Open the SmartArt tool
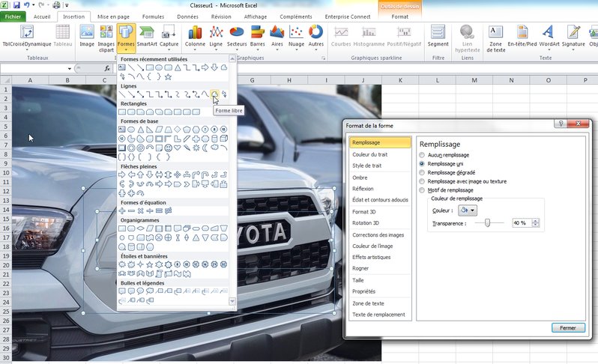This screenshot has height=364, width=598. tap(147, 36)
